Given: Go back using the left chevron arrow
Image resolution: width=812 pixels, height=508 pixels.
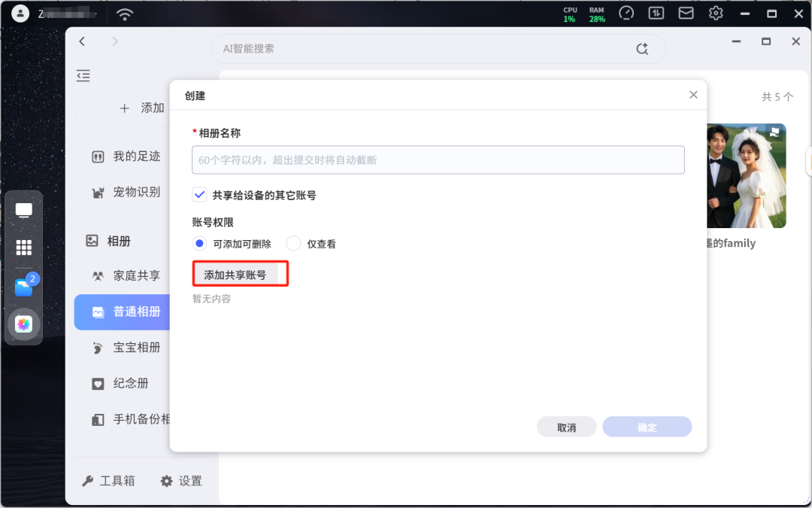Looking at the screenshot, I should (82, 41).
